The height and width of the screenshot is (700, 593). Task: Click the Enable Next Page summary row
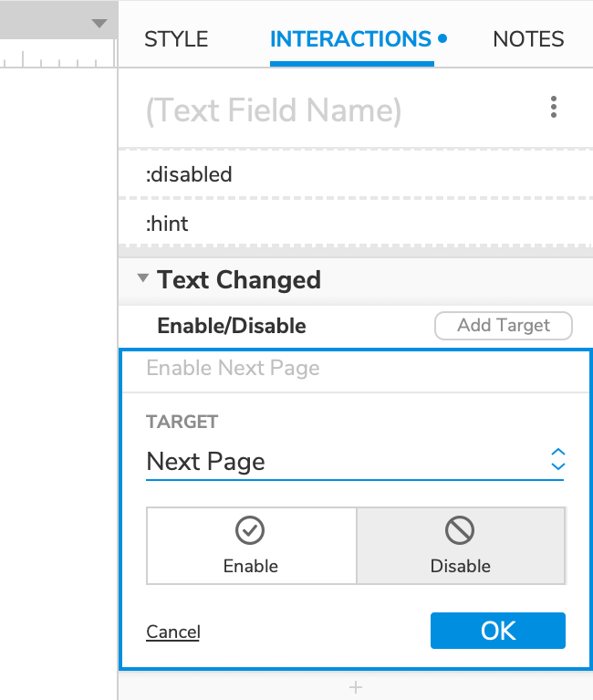coord(355,369)
